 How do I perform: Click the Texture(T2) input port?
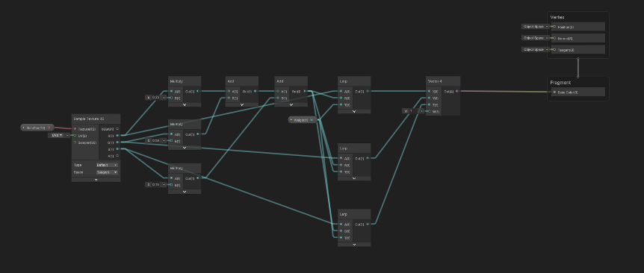(75, 129)
